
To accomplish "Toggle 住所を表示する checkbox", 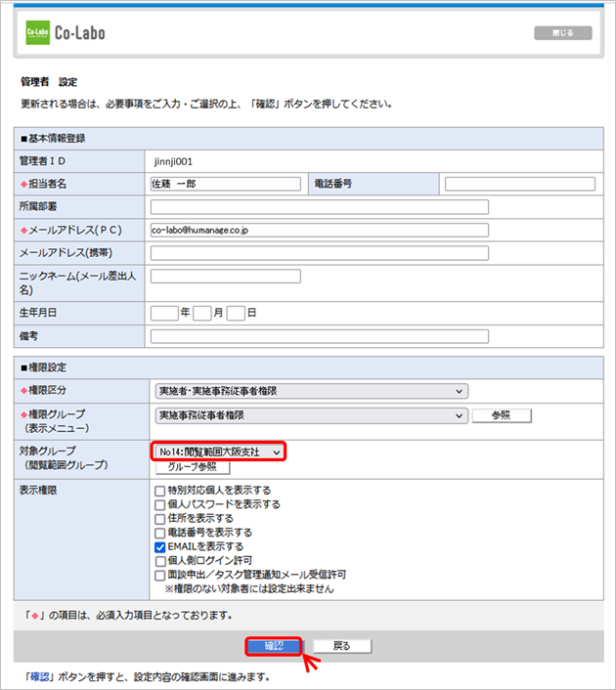I will pos(160,519).
